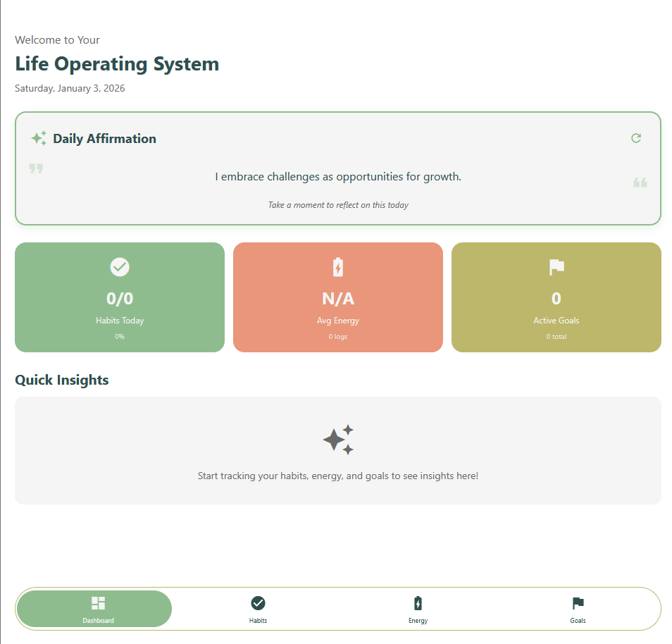The width and height of the screenshot is (672, 644).
Task: Click the flag icon in Active Goals card
Action: (556, 267)
